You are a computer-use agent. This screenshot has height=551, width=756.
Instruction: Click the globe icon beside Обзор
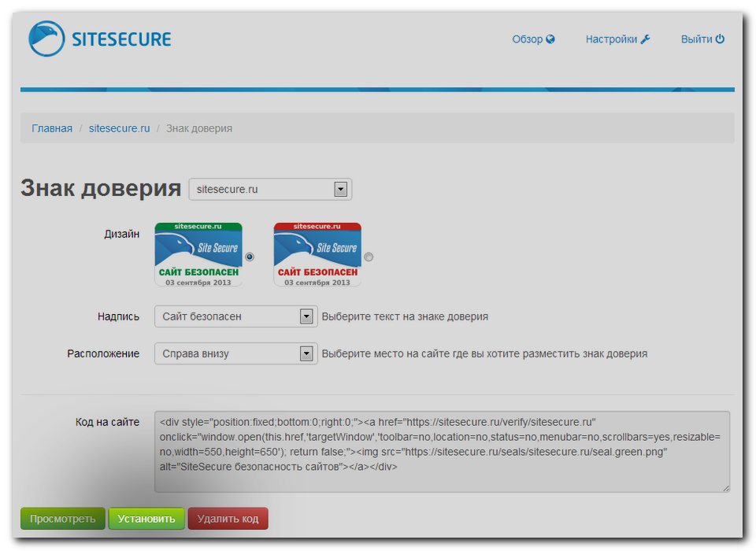(x=550, y=39)
